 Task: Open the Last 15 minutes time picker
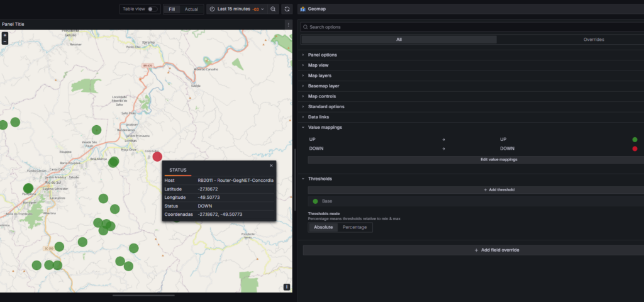tap(236, 9)
